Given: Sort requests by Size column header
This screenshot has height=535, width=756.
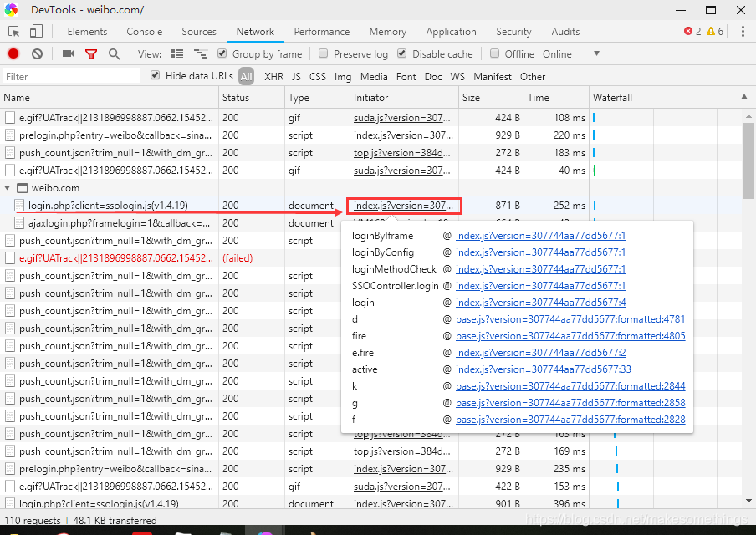Looking at the screenshot, I should (491, 97).
